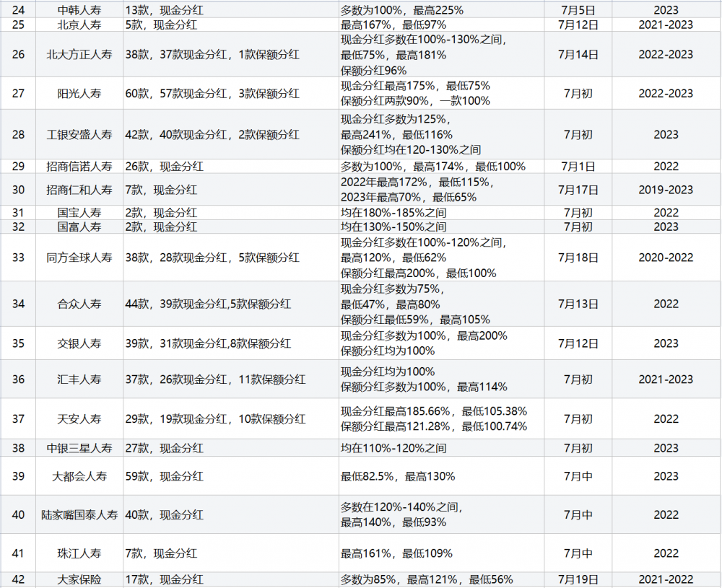Select '44款，39款现金分红,5款保额分红' cell
Image resolution: width=722 pixels, height=588 pixels.
pos(231,304)
